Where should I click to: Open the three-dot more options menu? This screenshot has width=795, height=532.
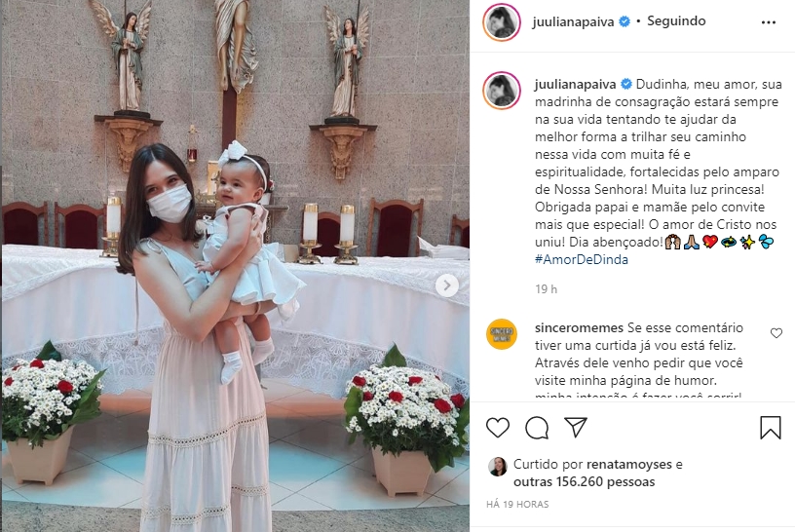point(769,22)
